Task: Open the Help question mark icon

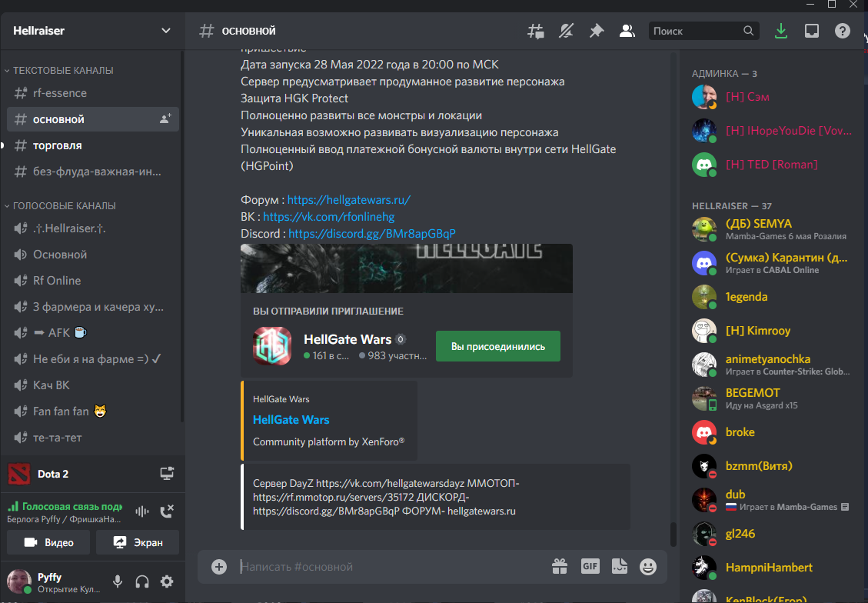Action: [x=843, y=31]
